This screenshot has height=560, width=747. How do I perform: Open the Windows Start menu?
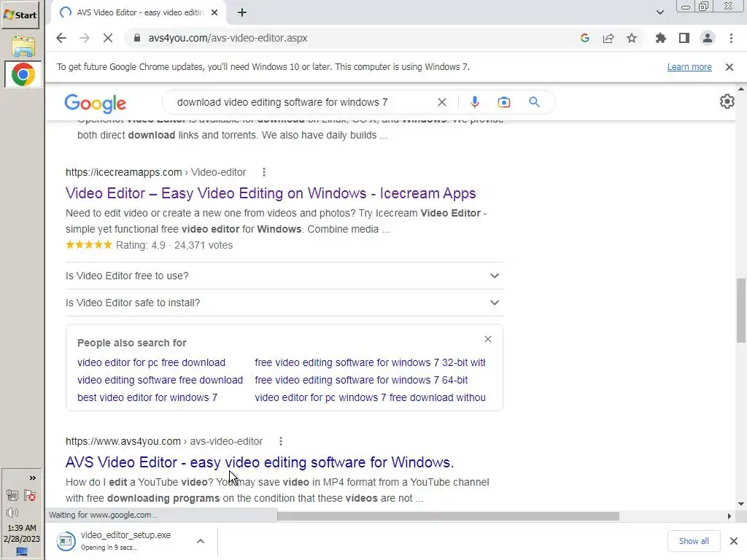click(x=20, y=15)
